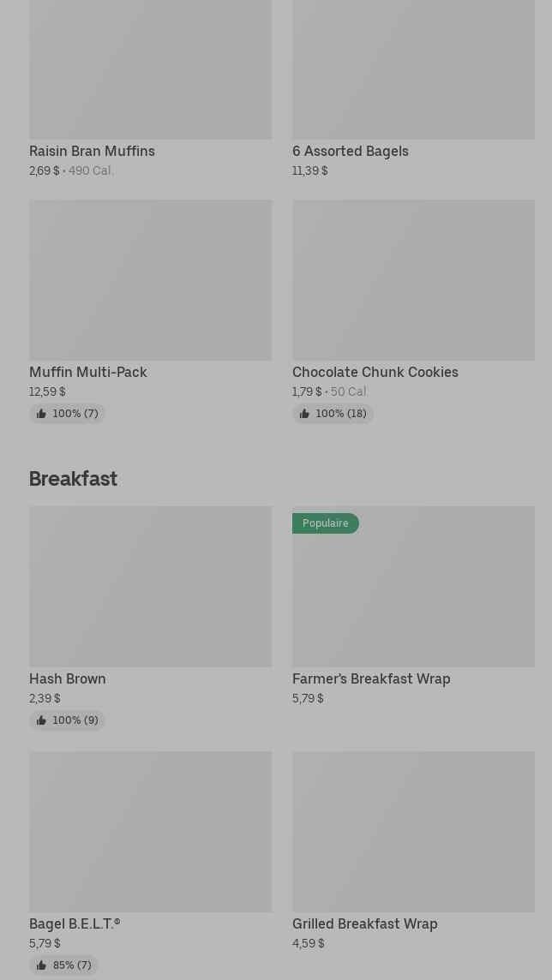
Task: Select the Grilled Breakfast Wrap name
Action: pyautogui.click(x=364, y=923)
